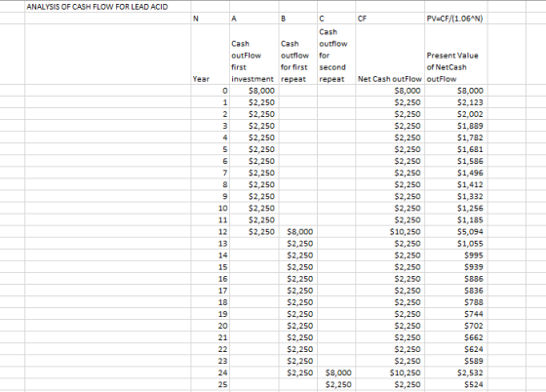This screenshot has width=546, height=392.
Task: Select the present value cell $744
Action: [x=456, y=314]
